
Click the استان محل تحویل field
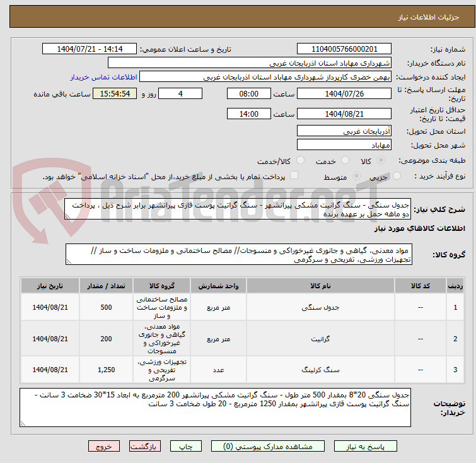(x=344, y=131)
